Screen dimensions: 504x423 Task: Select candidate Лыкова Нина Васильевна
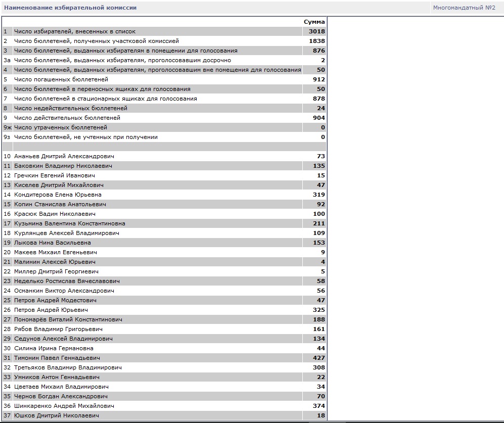[x=53, y=243]
